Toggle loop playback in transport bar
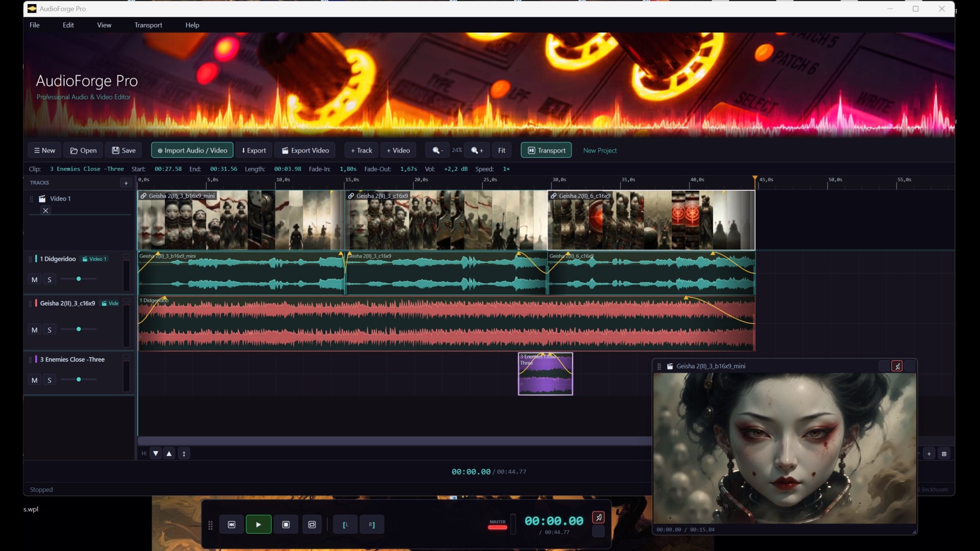This screenshot has width=980, height=551. 312,524
